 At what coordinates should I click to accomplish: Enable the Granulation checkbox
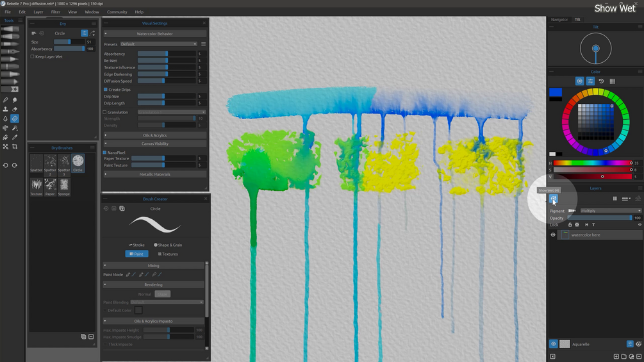104,112
